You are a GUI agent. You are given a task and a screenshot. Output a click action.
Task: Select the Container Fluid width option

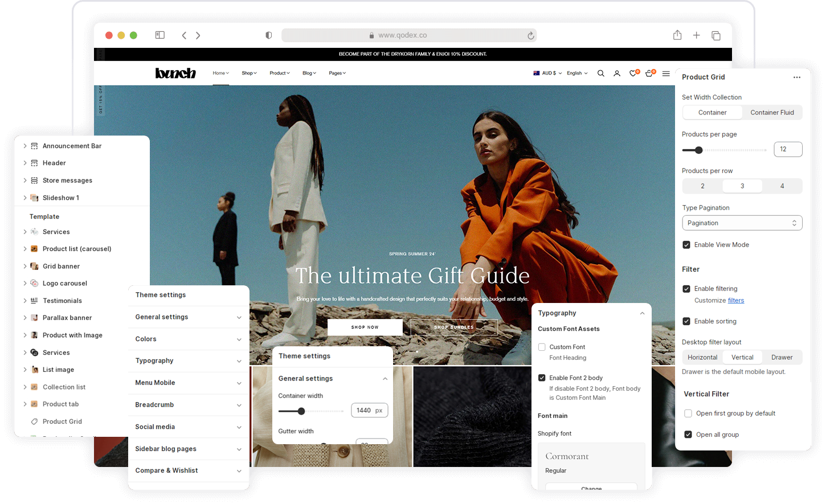tap(772, 113)
